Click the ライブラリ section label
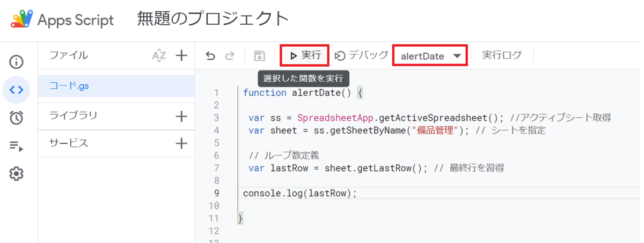644x243 pixels. click(73, 116)
